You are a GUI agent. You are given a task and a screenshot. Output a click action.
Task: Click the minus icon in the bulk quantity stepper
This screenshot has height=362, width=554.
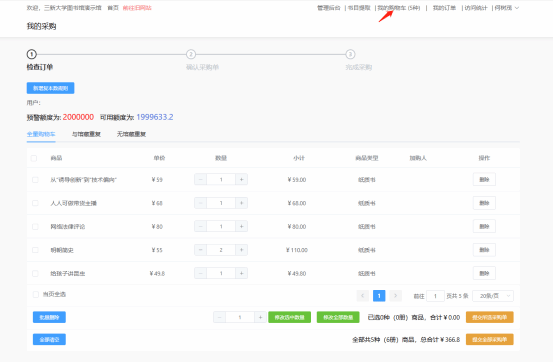(x=219, y=317)
